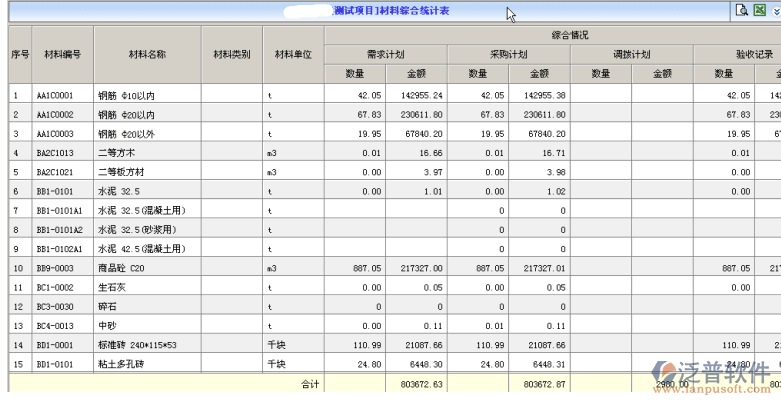Export the table using the Excel icon
Screen dimensions: 781x405
[759, 11]
